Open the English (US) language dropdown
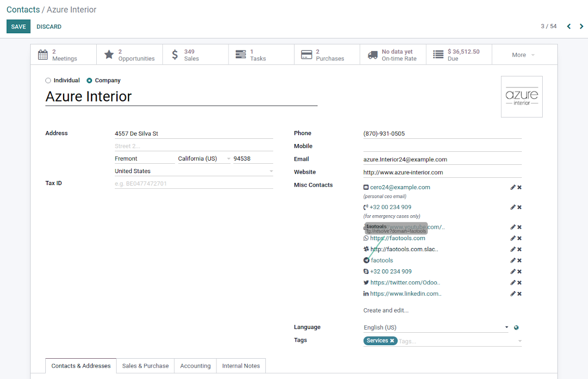Viewport: 588px width, 379px height. click(x=506, y=328)
